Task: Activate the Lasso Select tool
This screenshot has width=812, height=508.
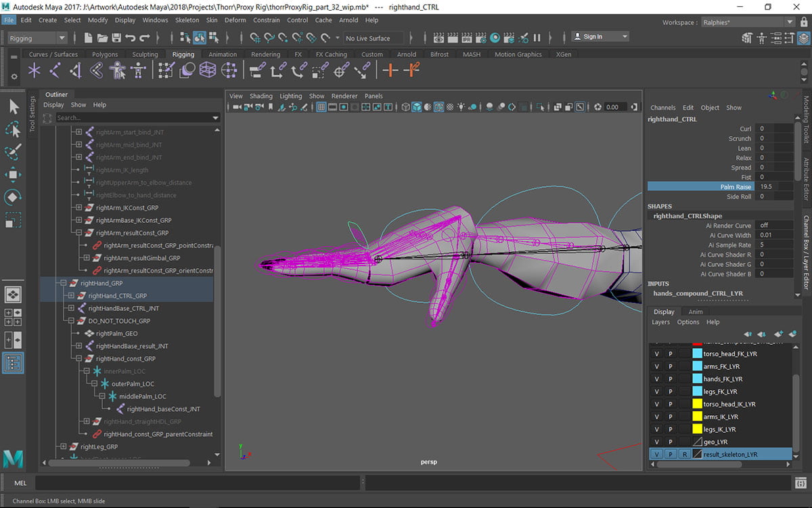Action: coord(13,129)
